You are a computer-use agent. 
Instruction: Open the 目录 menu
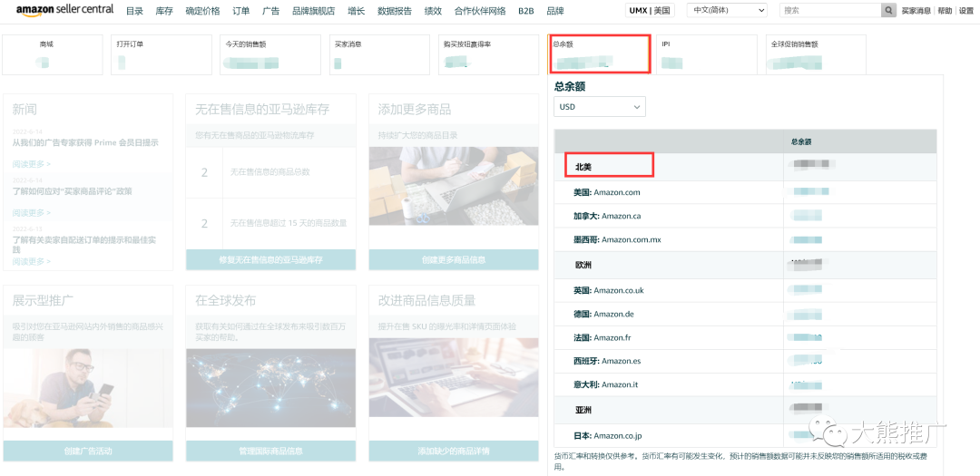tap(134, 11)
